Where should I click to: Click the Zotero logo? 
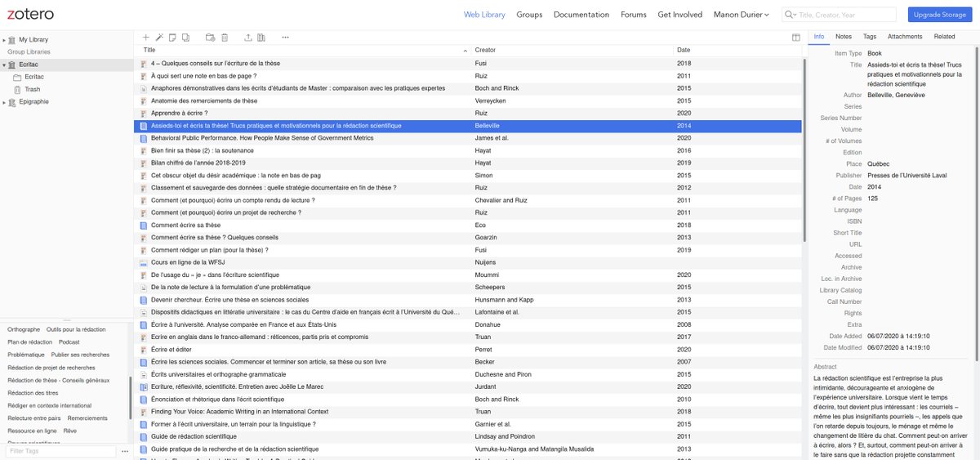click(x=32, y=14)
